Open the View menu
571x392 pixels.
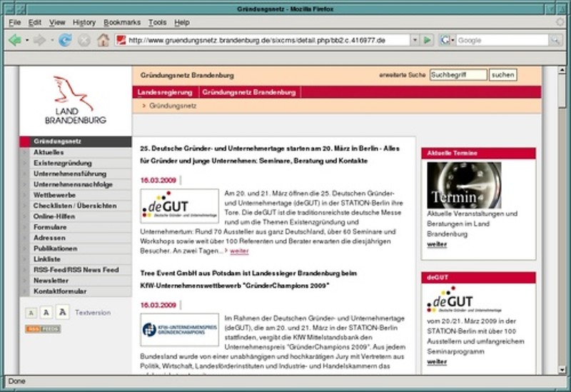pyautogui.click(x=57, y=23)
